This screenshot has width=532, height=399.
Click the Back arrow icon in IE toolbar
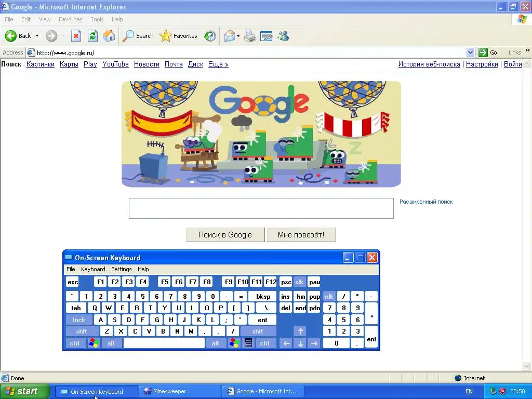click(11, 36)
